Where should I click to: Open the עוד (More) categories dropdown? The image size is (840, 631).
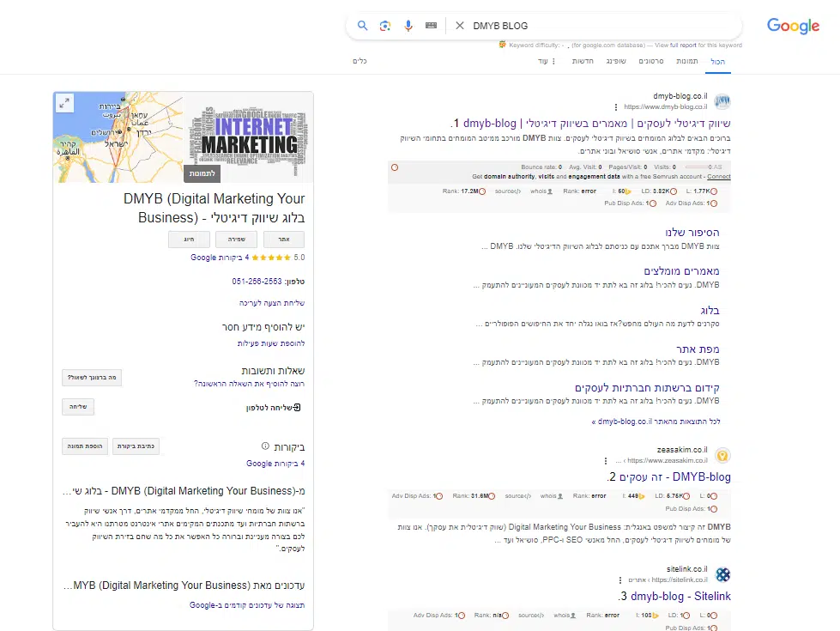pyautogui.click(x=547, y=61)
